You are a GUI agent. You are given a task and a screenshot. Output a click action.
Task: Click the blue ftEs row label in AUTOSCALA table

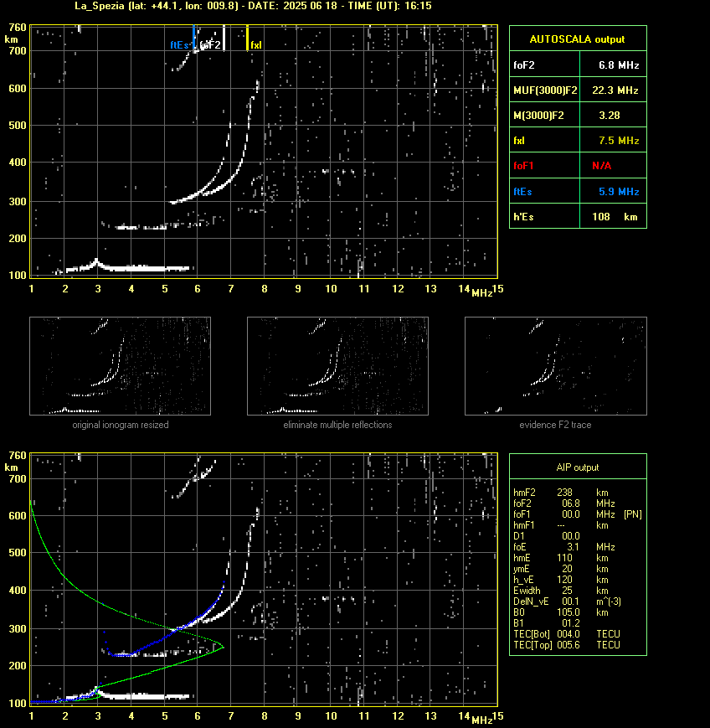coord(522,192)
